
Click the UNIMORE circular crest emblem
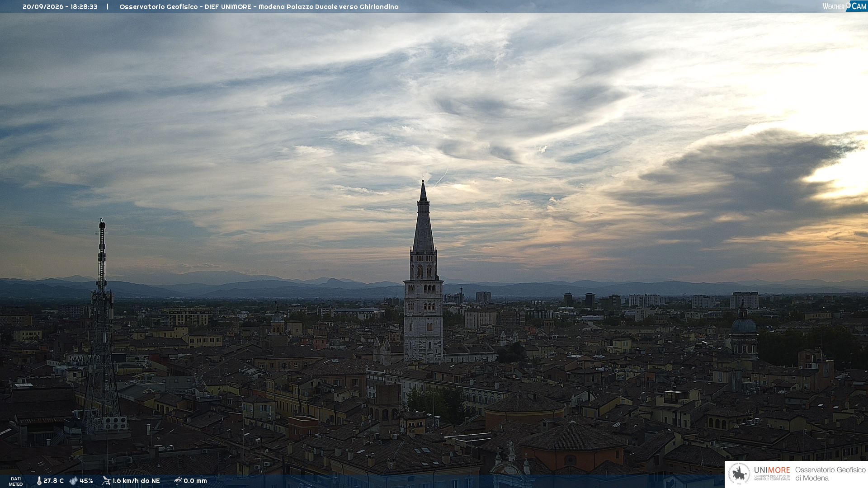click(739, 474)
